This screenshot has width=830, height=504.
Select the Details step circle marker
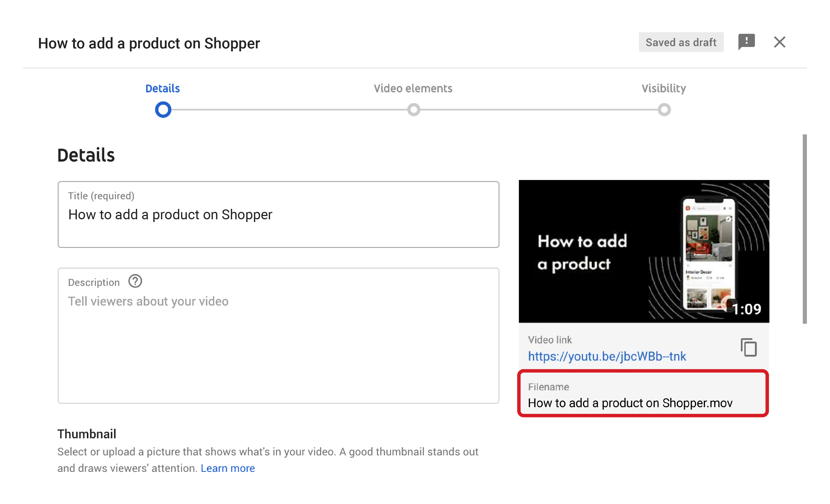(163, 110)
